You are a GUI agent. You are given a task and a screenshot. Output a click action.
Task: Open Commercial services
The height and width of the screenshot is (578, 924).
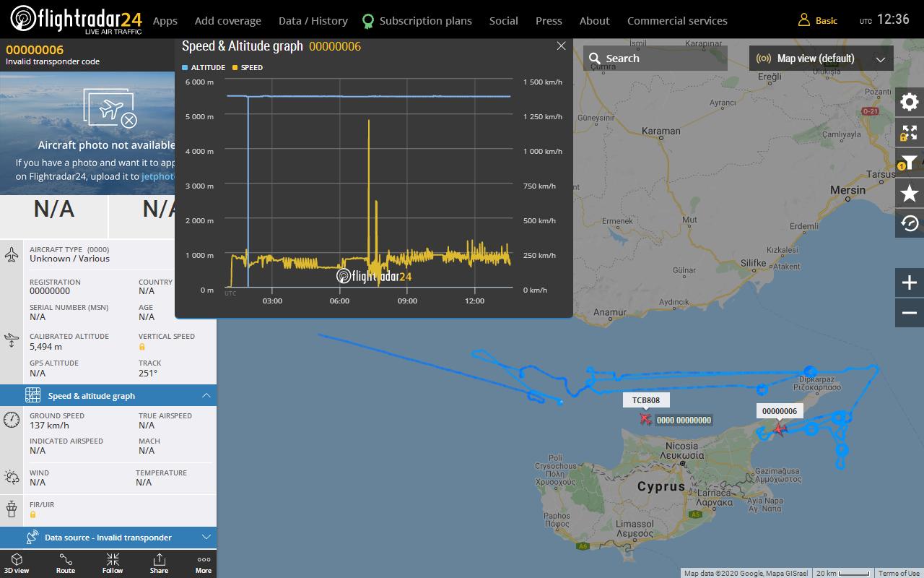(677, 21)
